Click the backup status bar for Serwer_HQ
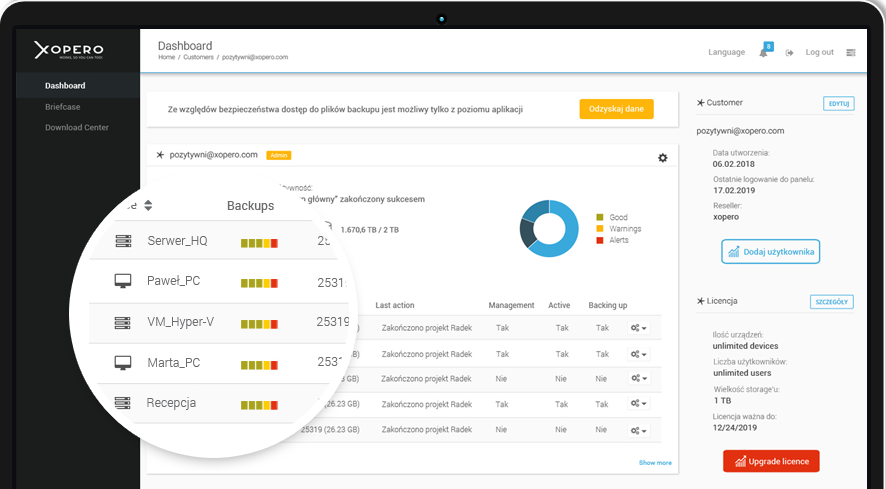 (x=259, y=242)
